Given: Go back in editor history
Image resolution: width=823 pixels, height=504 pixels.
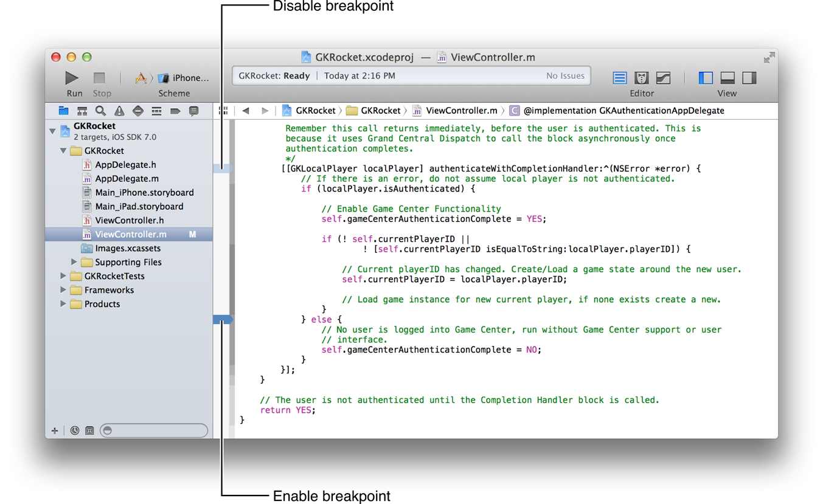Looking at the screenshot, I should [x=246, y=111].
